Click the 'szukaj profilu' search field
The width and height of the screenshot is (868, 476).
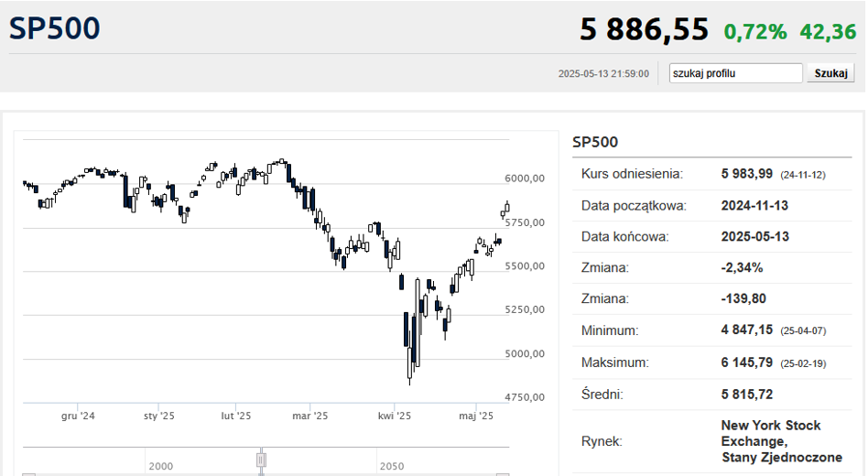tap(735, 73)
